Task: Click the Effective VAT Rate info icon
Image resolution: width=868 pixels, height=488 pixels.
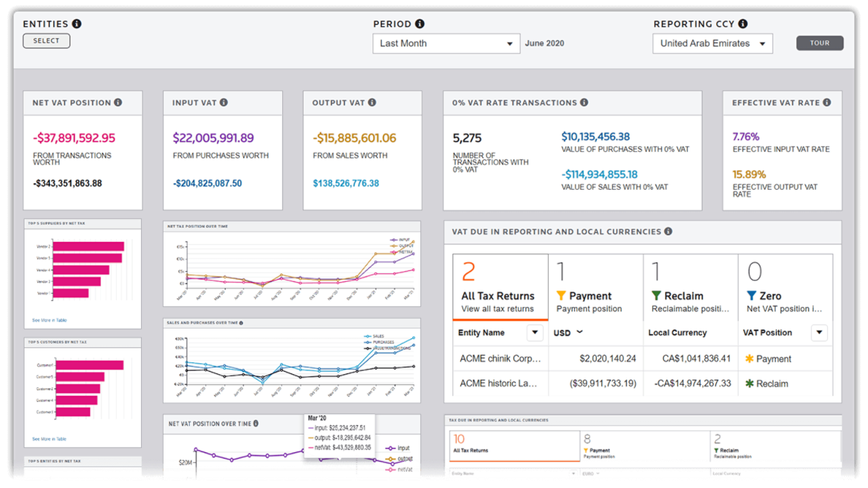Action: pos(827,102)
